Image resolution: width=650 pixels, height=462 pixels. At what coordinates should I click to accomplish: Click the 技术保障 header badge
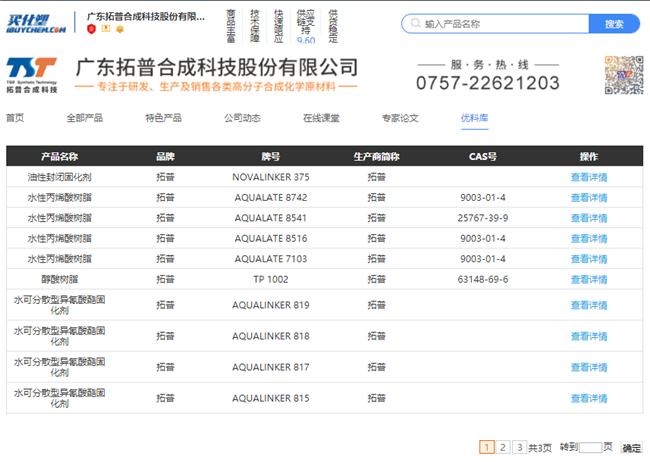point(255,23)
